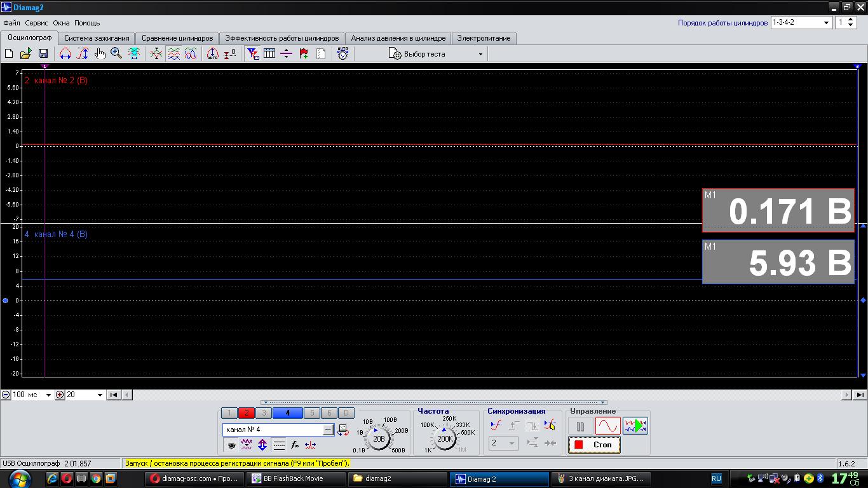Click the green play recorder mode button
868x488 pixels.
pyautogui.click(x=635, y=426)
